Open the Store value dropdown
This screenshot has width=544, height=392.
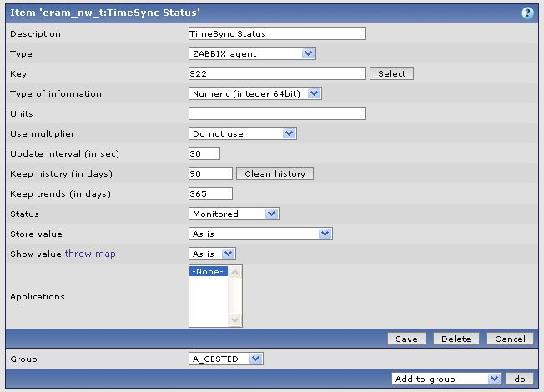260,234
